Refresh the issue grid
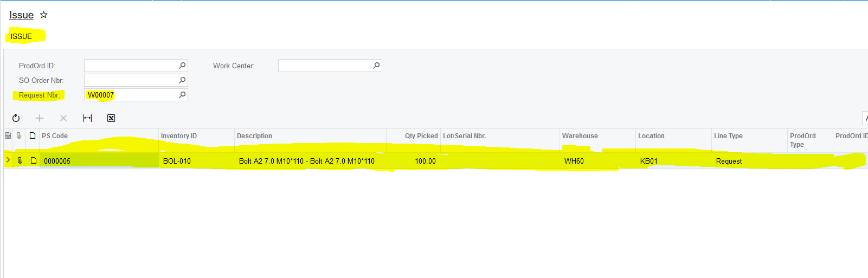This screenshot has width=868, height=278. pyautogui.click(x=16, y=118)
